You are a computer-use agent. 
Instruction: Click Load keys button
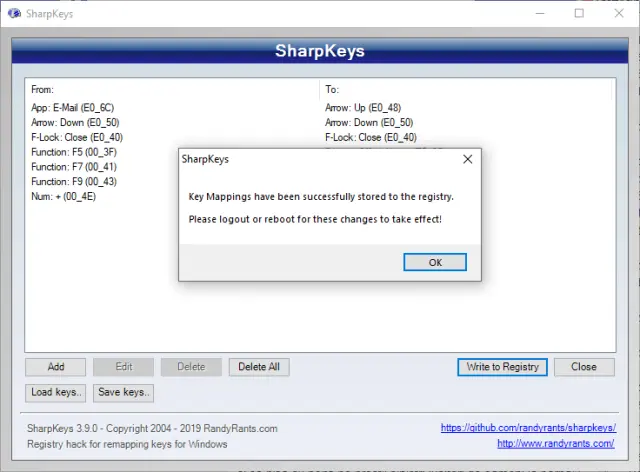click(55, 392)
